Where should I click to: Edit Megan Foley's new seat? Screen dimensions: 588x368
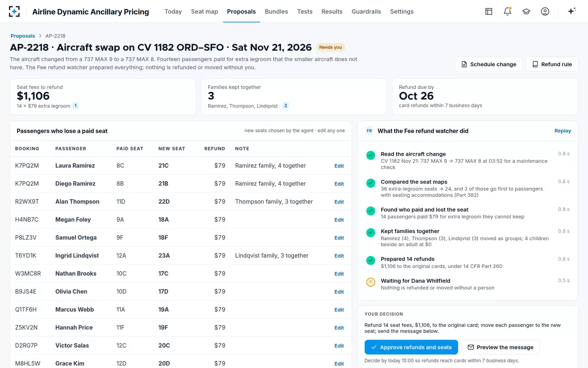339,220
